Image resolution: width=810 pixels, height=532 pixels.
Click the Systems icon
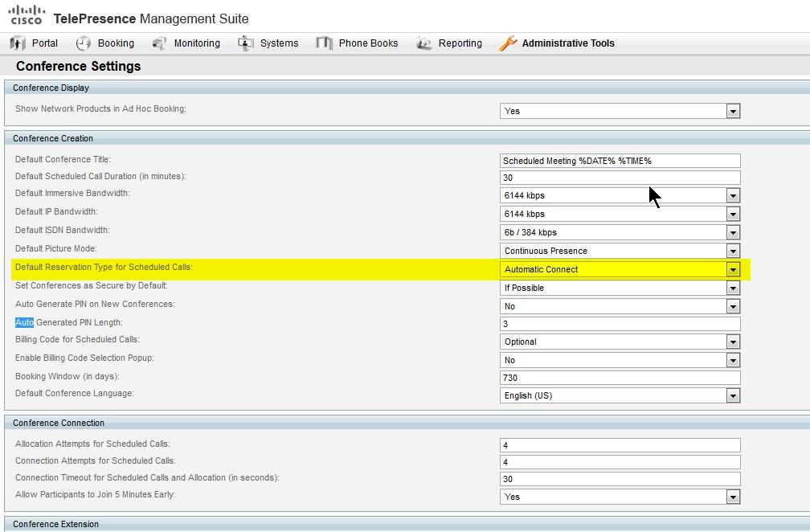point(245,43)
